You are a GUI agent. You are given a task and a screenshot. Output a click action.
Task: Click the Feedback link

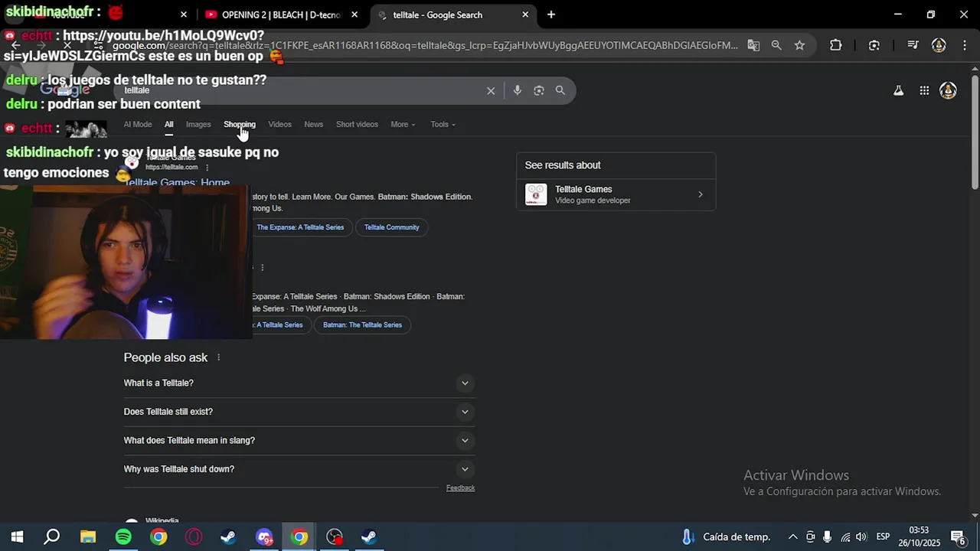(x=460, y=488)
